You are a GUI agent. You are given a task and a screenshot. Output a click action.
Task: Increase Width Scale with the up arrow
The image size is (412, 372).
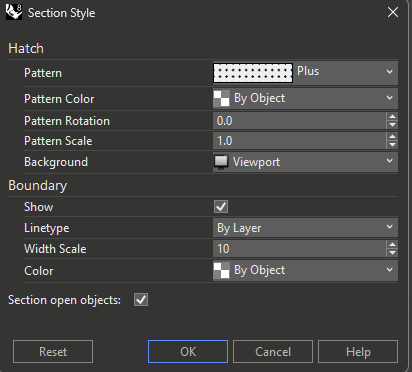(x=392, y=245)
